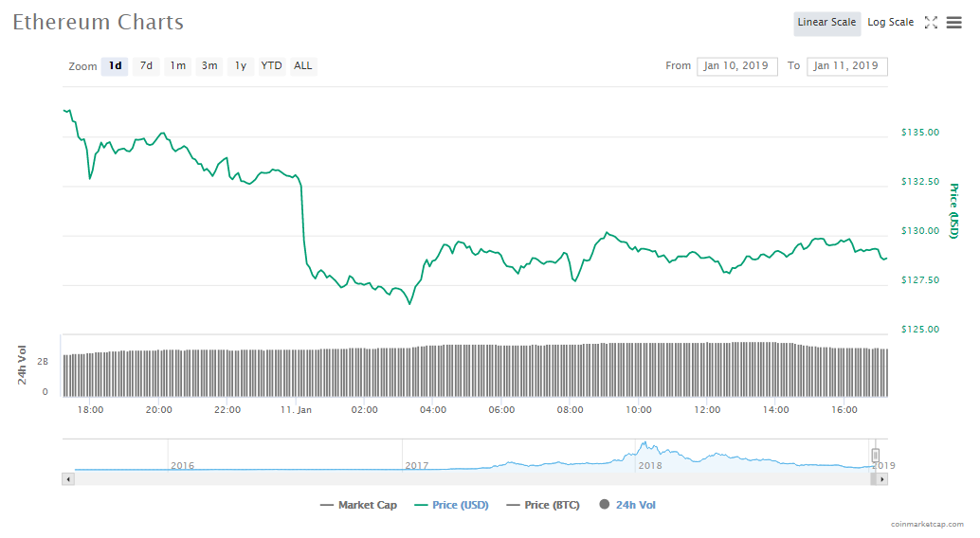
Task: Select the 1d zoom range
Action: click(x=115, y=66)
